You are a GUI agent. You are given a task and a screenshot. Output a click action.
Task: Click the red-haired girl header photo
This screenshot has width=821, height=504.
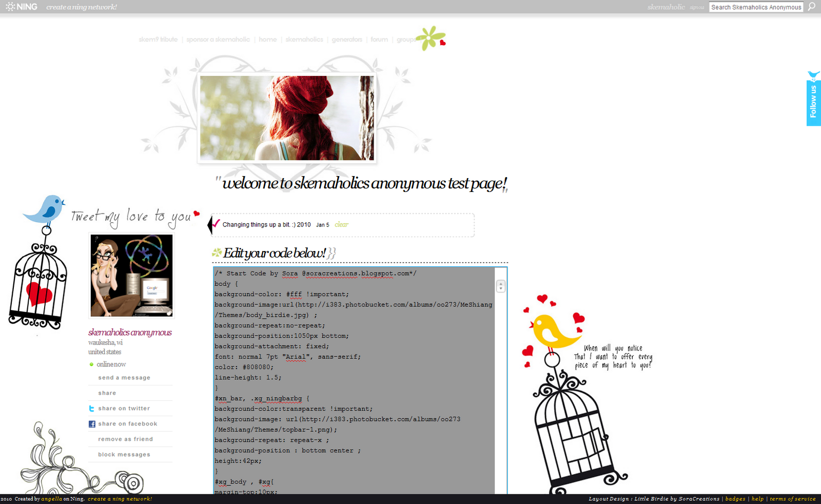[x=287, y=118]
